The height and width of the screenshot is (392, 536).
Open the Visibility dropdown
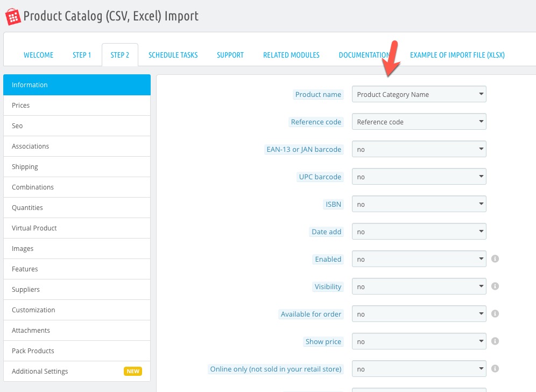click(419, 286)
